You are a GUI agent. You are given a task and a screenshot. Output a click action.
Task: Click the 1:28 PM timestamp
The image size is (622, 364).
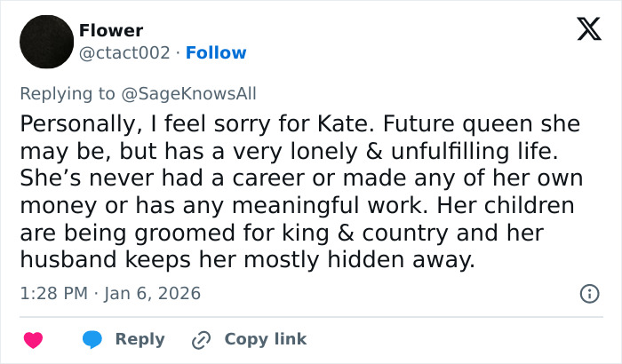[52, 293]
